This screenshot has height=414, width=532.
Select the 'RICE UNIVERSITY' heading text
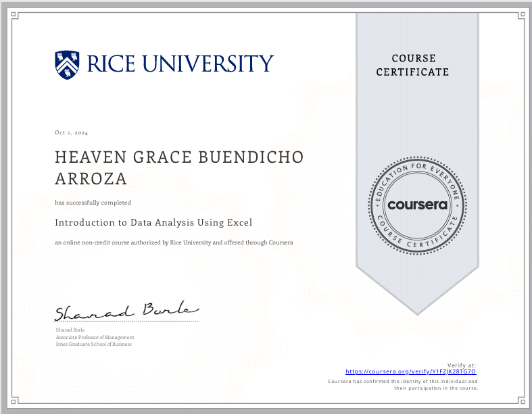pos(180,63)
